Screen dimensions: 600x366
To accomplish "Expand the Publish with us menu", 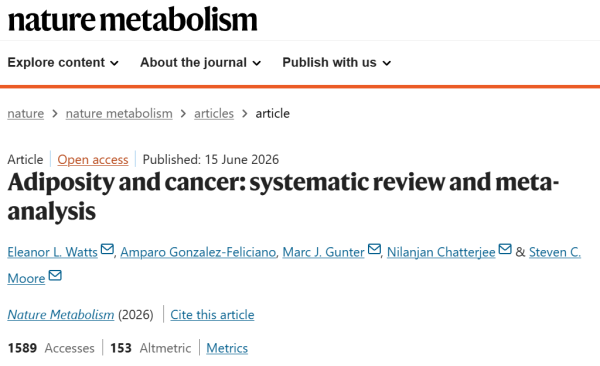I will pyautogui.click(x=337, y=62).
